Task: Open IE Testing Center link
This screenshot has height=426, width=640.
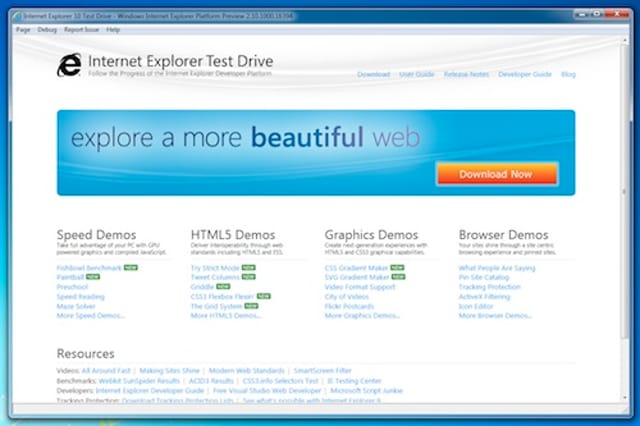Action: [x=354, y=381]
